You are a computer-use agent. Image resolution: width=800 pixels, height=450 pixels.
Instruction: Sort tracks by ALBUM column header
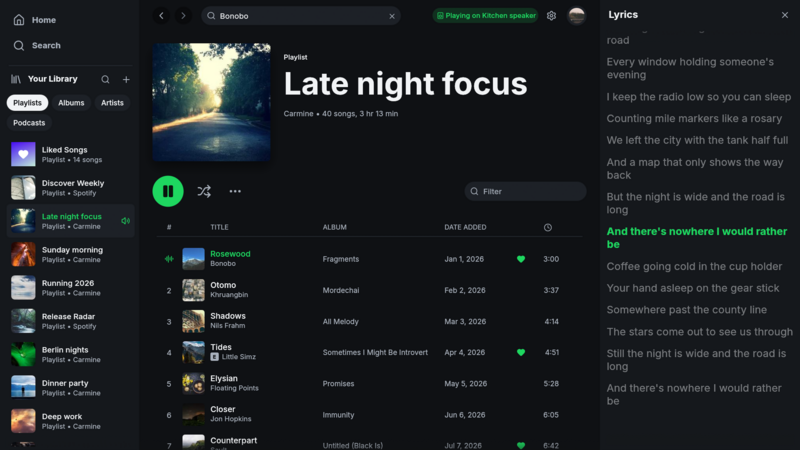[335, 228]
